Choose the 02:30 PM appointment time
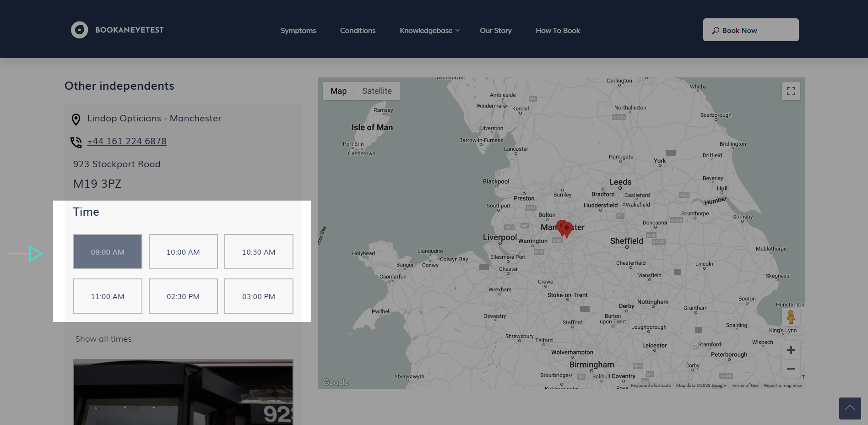This screenshot has width=868, height=425. tap(183, 296)
